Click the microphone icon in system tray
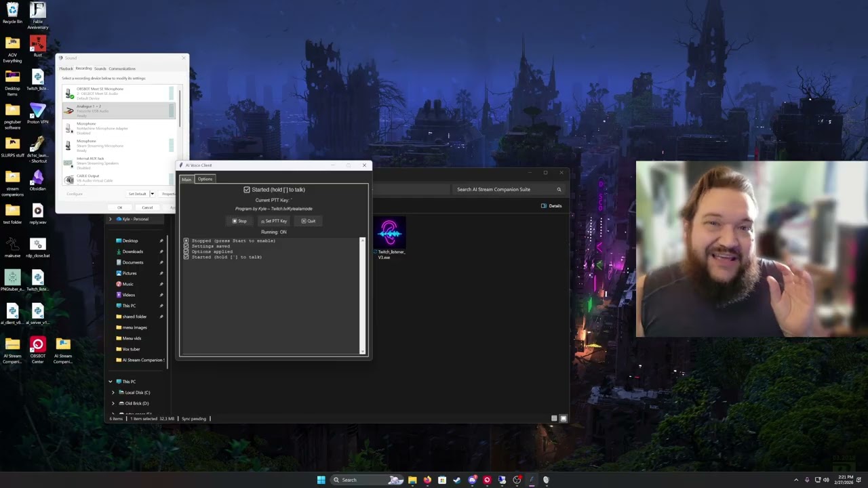Screen dimensions: 868x488 [x=806, y=480]
